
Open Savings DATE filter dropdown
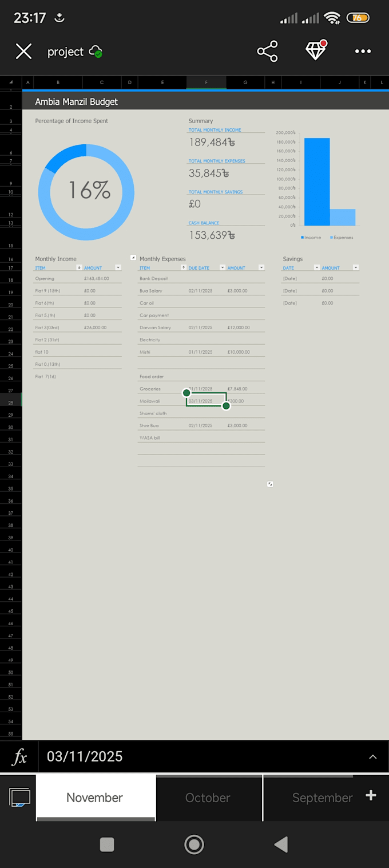(x=317, y=267)
